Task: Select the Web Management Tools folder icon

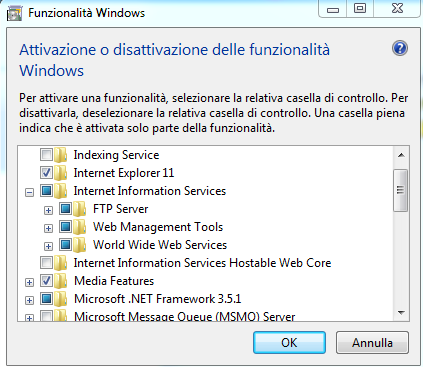Action: 80,227
